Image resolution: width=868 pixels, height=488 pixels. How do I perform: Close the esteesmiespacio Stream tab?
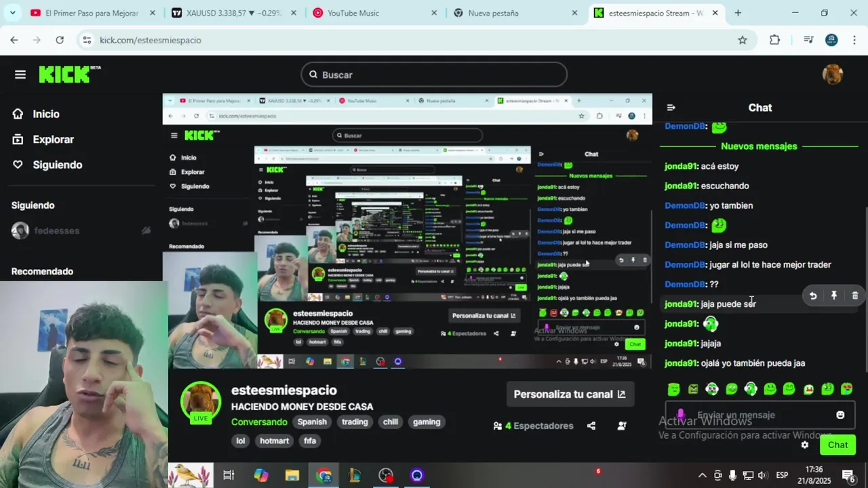(715, 13)
